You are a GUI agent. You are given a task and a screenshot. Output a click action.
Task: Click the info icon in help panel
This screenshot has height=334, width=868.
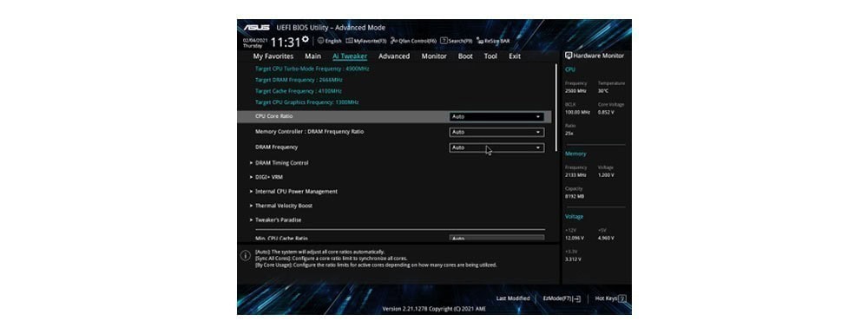(x=246, y=256)
